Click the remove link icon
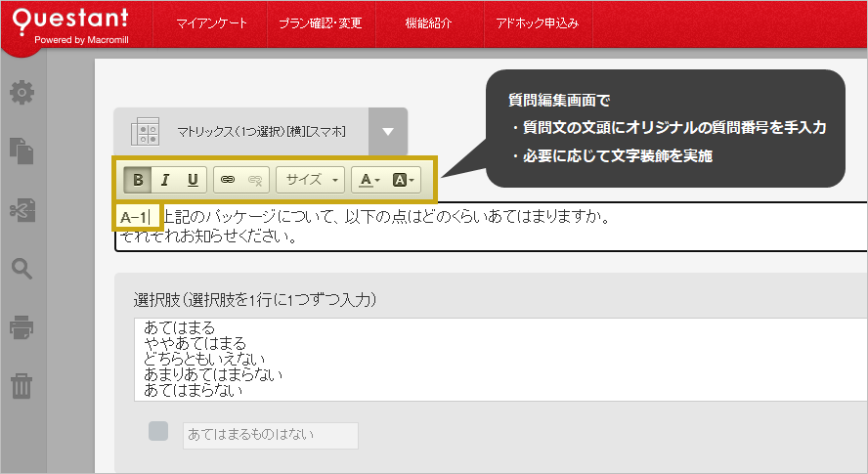This screenshot has width=868, height=474. [255, 180]
